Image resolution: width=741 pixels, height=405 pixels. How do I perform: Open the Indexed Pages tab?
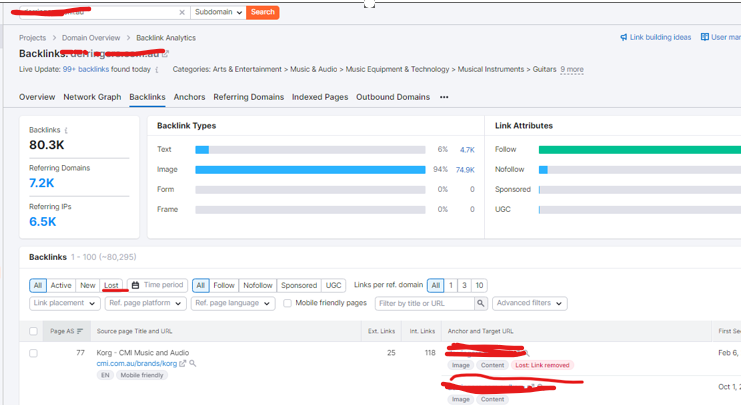point(320,97)
